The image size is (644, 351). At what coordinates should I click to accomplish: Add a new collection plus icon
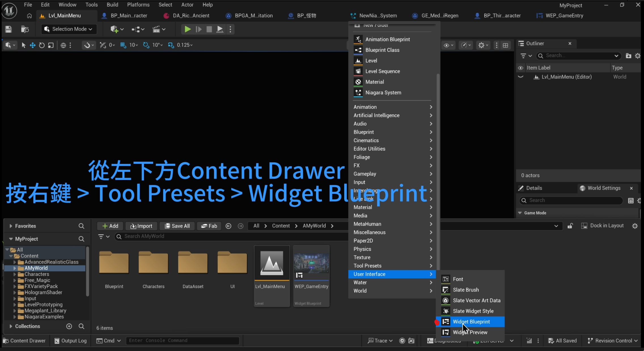click(69, 326)
